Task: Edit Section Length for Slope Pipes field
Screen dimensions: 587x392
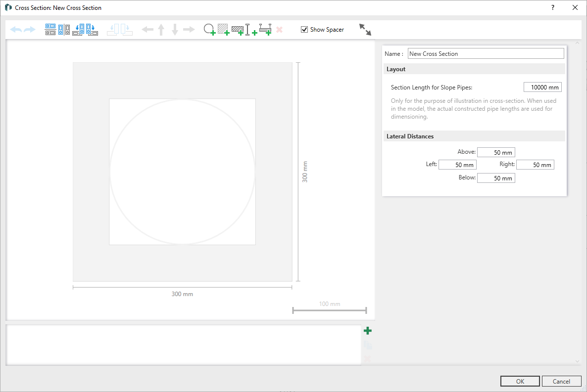Action: click(x=542, y=87)
